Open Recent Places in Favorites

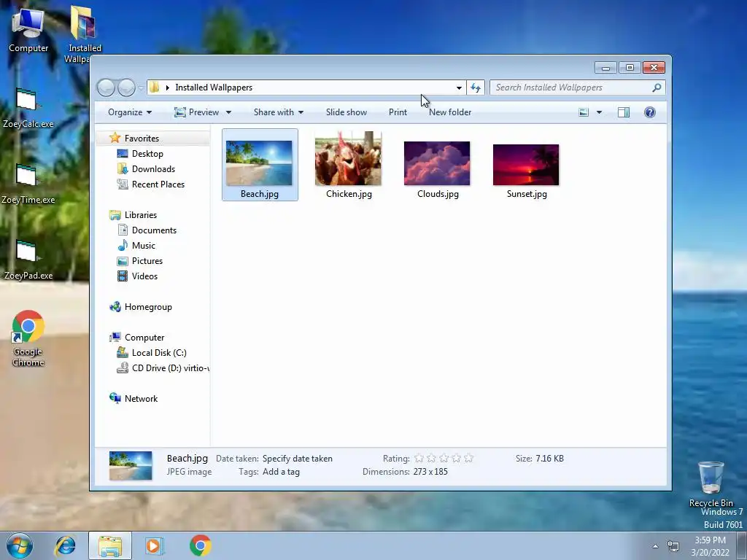[158, 184]
